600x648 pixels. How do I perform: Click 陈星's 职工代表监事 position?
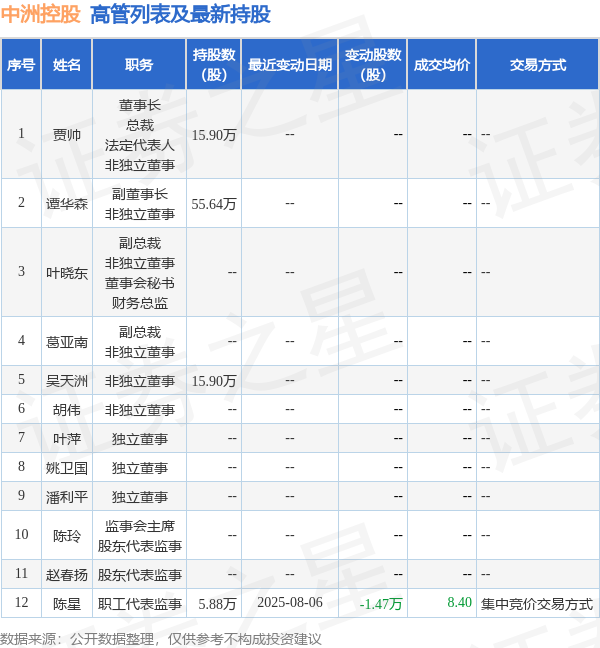(140, 604)
